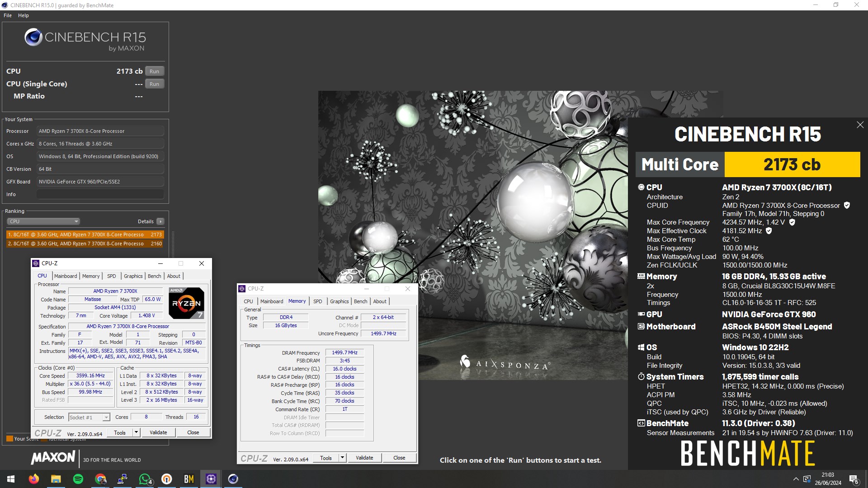The height and width of the screenshot is (488, 868).
Task: Click shield icon beside Max Core Frequency
Action: (x=792, y=222)
